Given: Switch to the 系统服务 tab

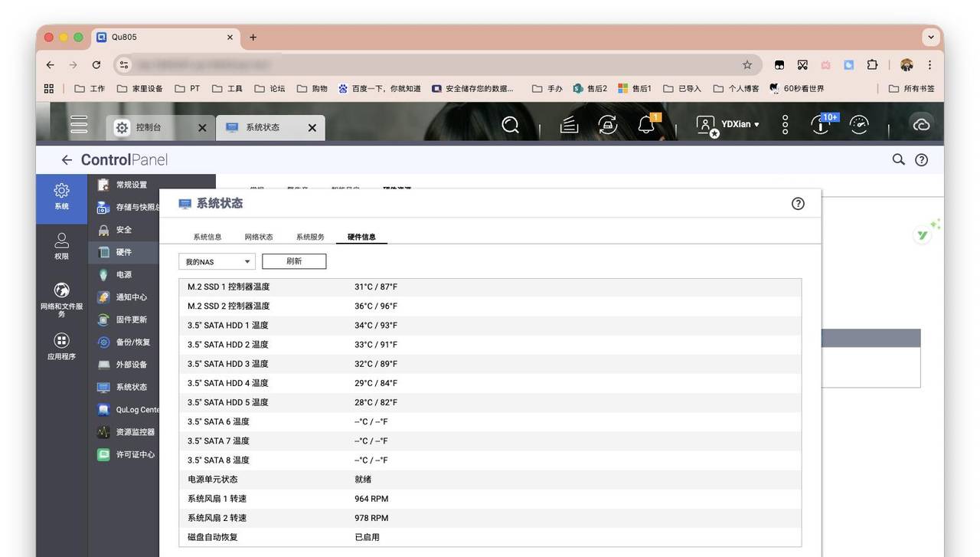Looking at the screenshot, I should point(310,238).
